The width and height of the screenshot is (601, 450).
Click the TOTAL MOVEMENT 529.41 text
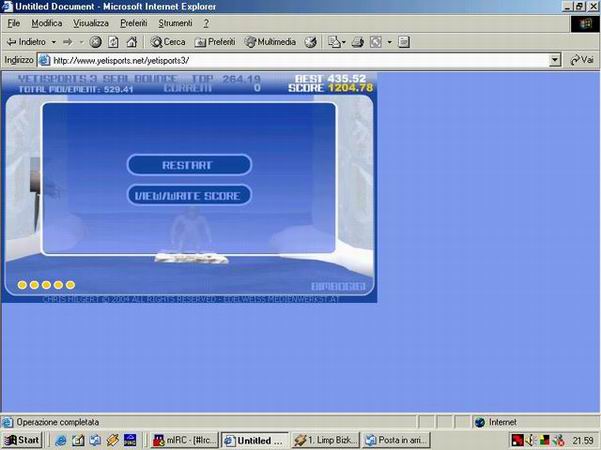76,90
